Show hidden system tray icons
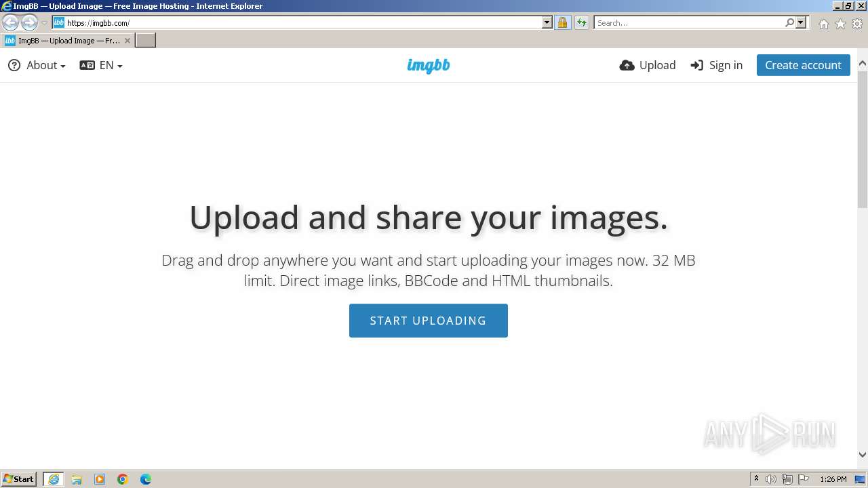Viewport: 868px width, 488px height. pos(756,479)
